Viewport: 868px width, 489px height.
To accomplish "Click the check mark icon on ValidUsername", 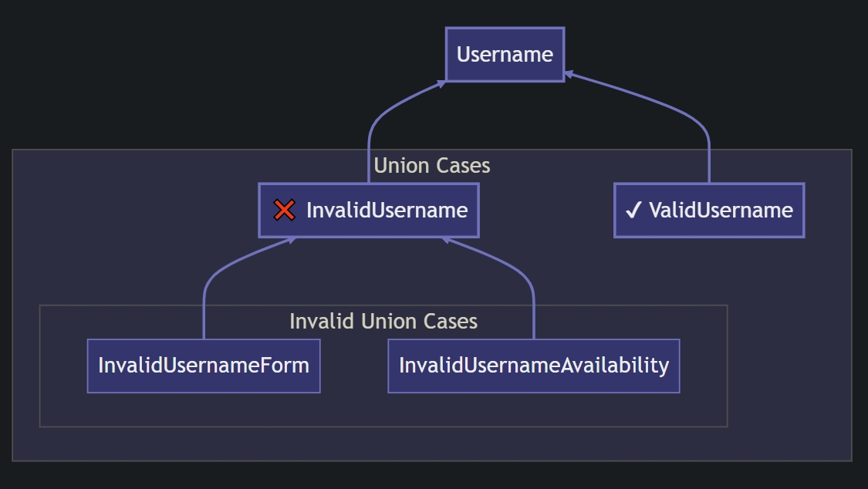I will pyautogui.click(x=633, y=211).
